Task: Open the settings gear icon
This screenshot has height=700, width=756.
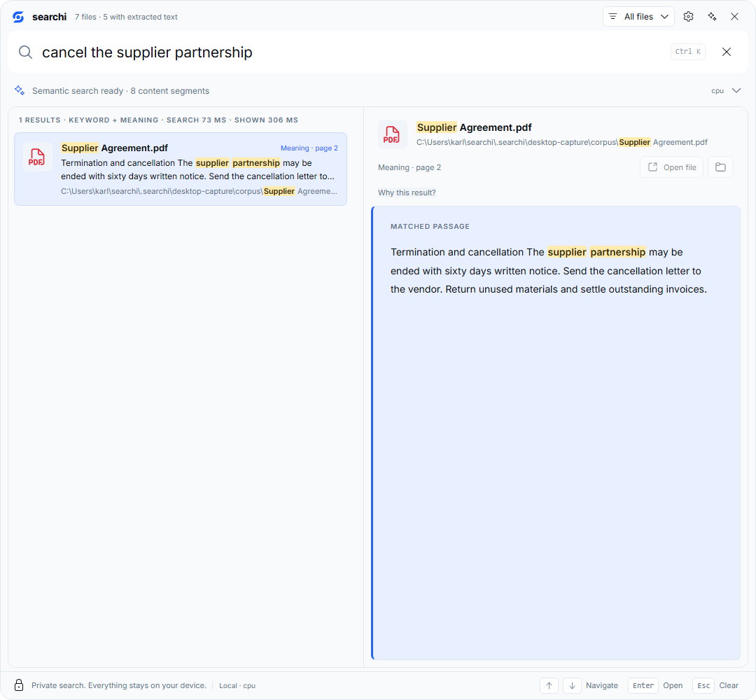Action: 688,17
